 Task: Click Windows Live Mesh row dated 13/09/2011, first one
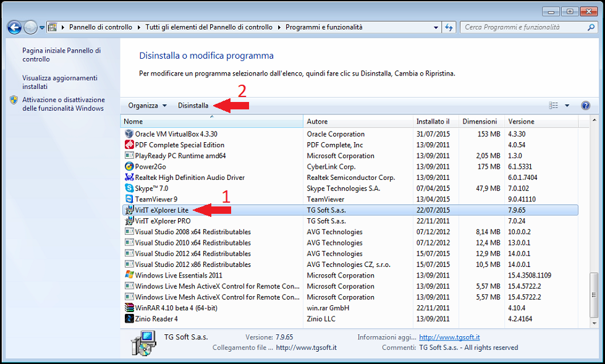(350, 286)
